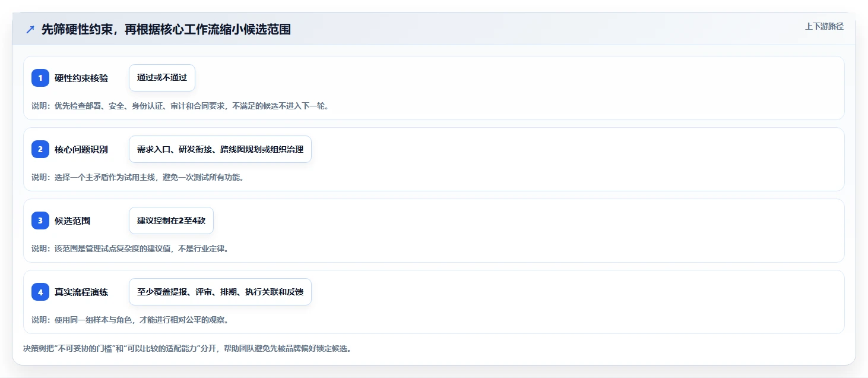Select the 核心问题识别 step title
The height and width of the screenshot is (378, 868).
(x=81, y=149)
